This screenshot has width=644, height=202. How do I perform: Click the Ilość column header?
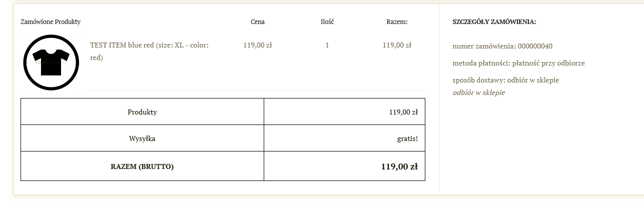pos(327,22)
